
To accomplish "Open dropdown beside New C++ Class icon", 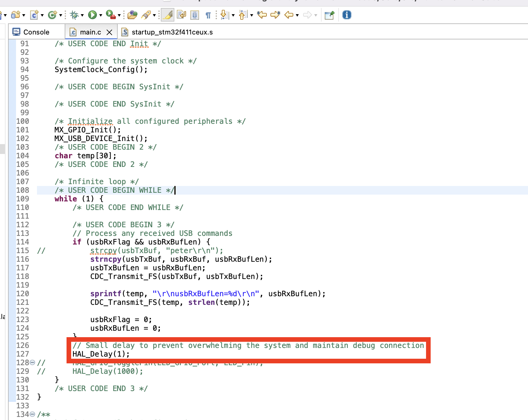I will (x=61, y=15).
